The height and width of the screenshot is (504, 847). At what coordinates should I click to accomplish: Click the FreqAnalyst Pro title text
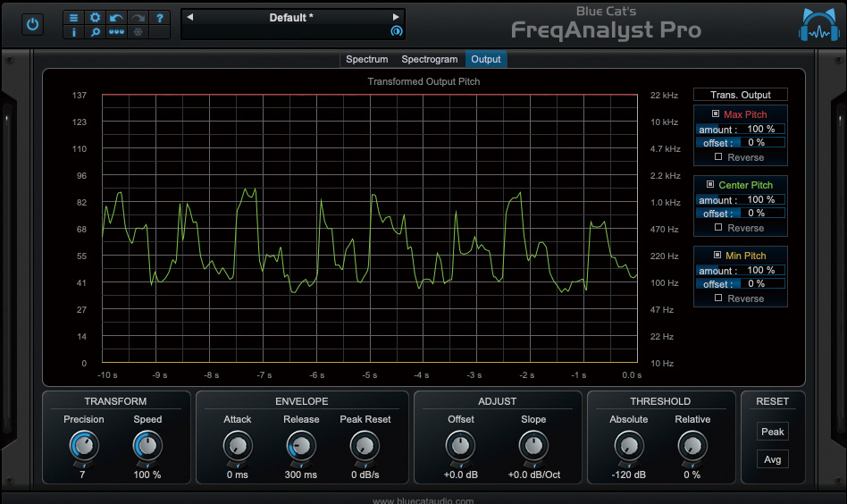[606, 29]
